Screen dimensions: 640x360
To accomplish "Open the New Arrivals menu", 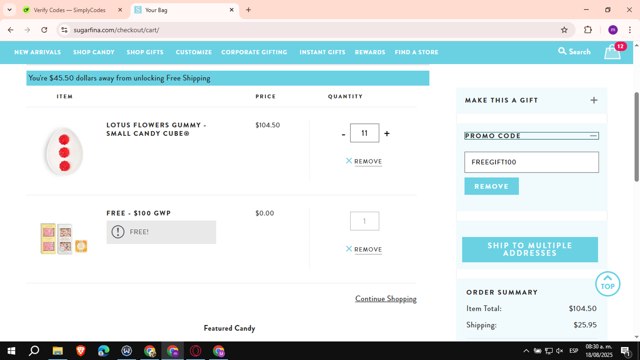I will tap(38, 52).
